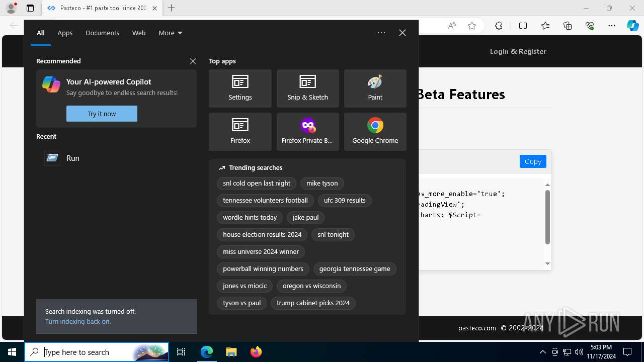Select 'trump cabinet picks 2024' chip
This screenshot has height=362, width=644.
click(x=313, y=303)
